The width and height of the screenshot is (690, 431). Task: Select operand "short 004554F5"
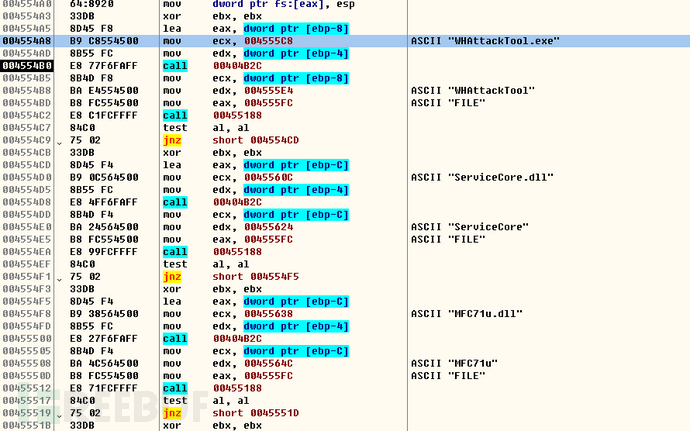(256, 276)
